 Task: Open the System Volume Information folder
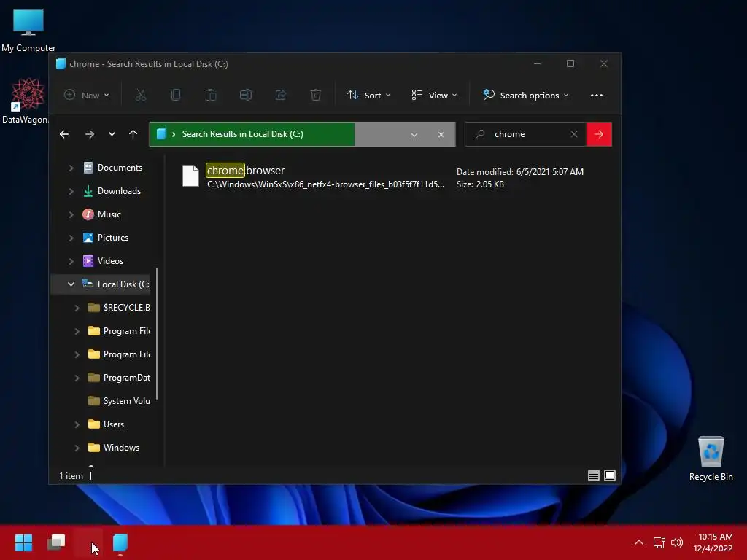point(119,401)
